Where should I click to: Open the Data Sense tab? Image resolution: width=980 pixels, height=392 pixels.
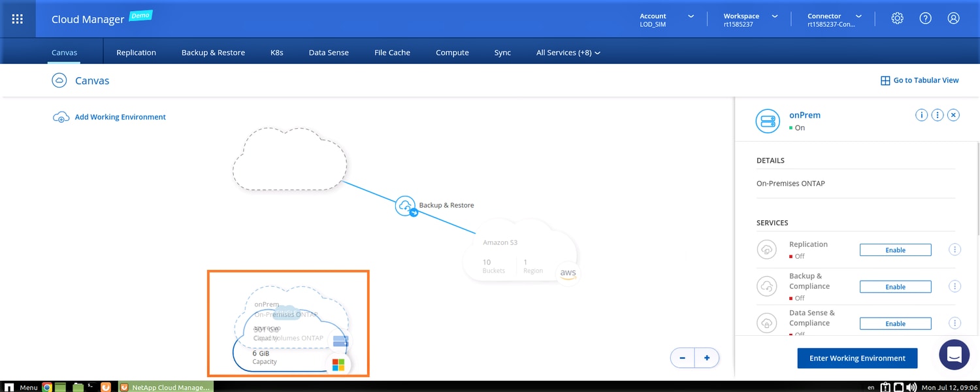[329, 52]
